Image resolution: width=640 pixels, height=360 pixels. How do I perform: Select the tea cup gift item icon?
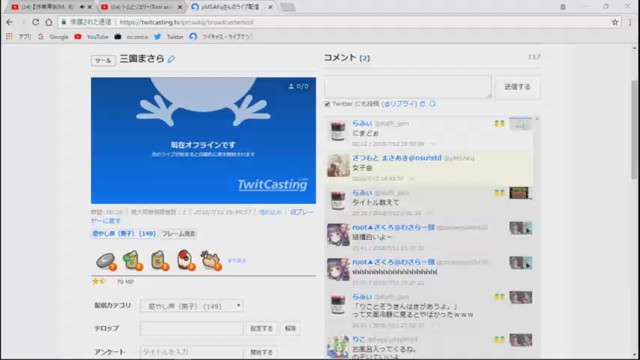(x=158, y=260)
